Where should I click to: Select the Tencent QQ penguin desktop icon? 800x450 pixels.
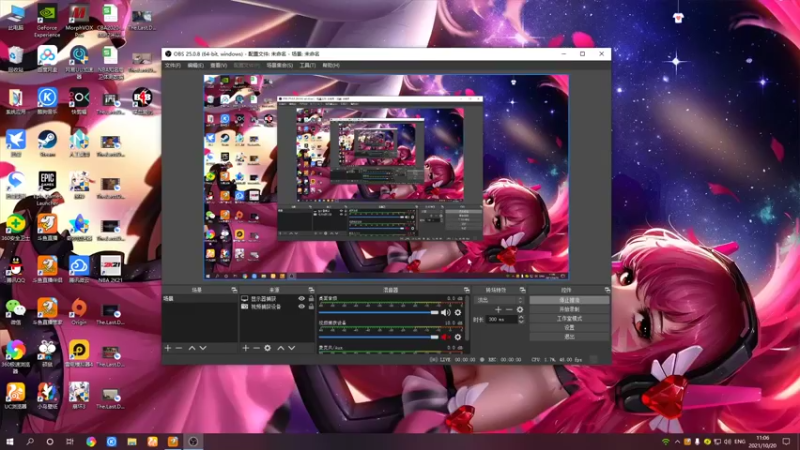tap(16, 269)
